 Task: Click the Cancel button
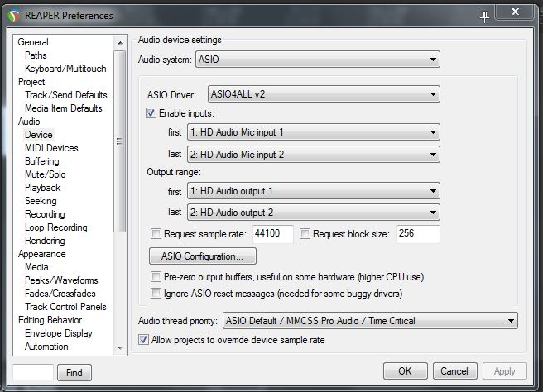click(x=454, y=371)
